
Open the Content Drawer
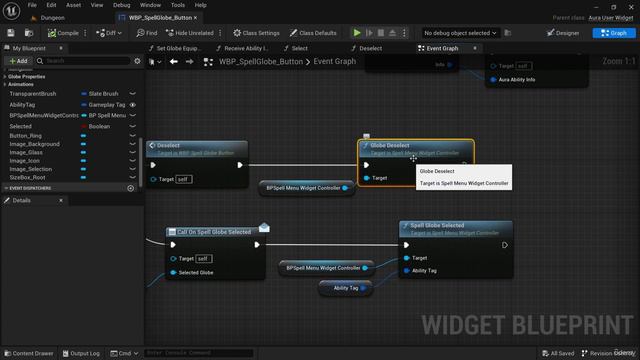[x=29, y=353]
